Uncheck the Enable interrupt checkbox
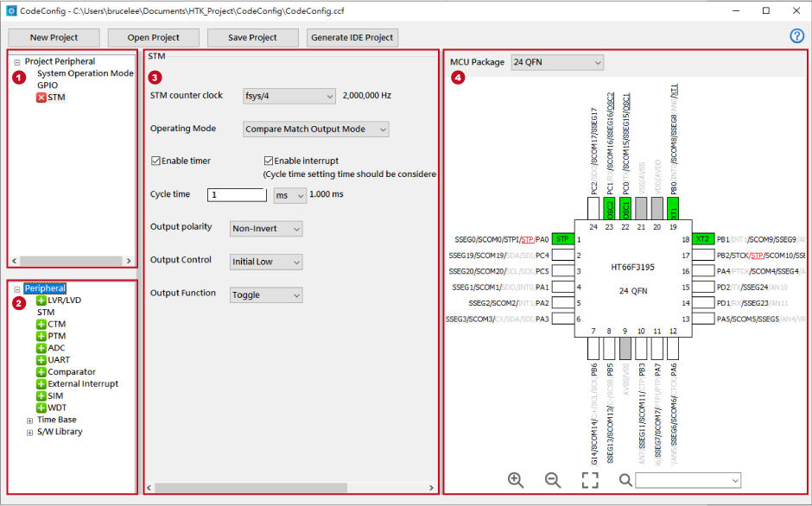 (270, 161)
